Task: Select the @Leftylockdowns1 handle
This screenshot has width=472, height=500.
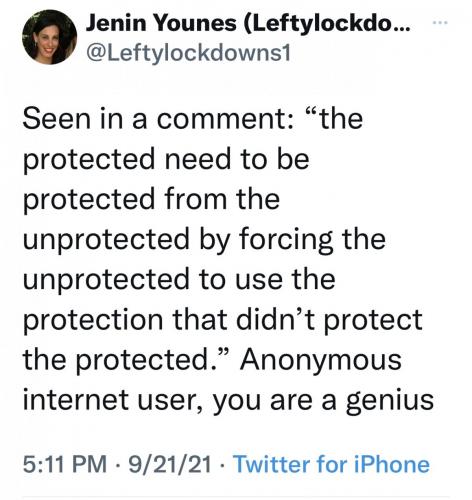Action: point(188,53)
